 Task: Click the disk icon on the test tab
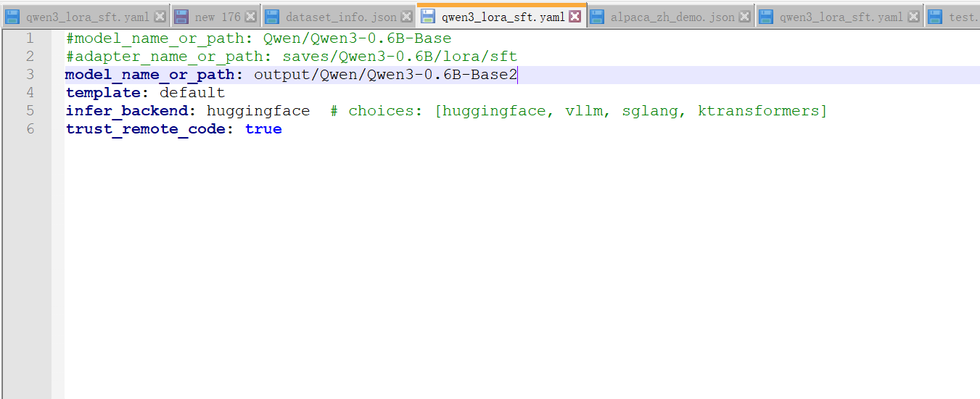pyautogui.click(x=936, y=17)
